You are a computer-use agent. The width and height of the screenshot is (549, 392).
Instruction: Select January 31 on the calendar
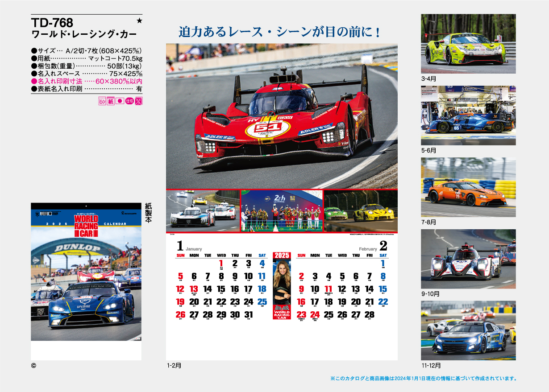tap(249, 315)
